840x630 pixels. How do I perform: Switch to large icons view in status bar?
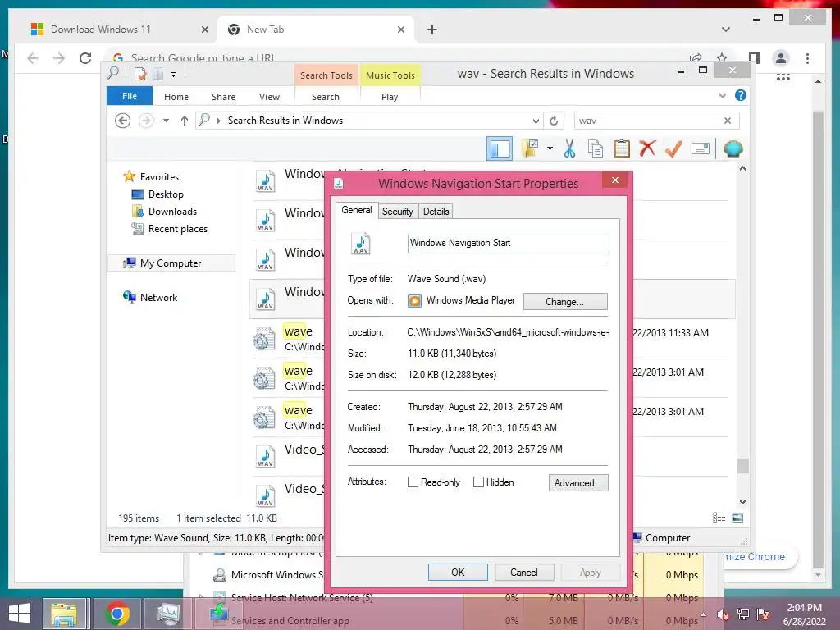[x=737, y=518]
